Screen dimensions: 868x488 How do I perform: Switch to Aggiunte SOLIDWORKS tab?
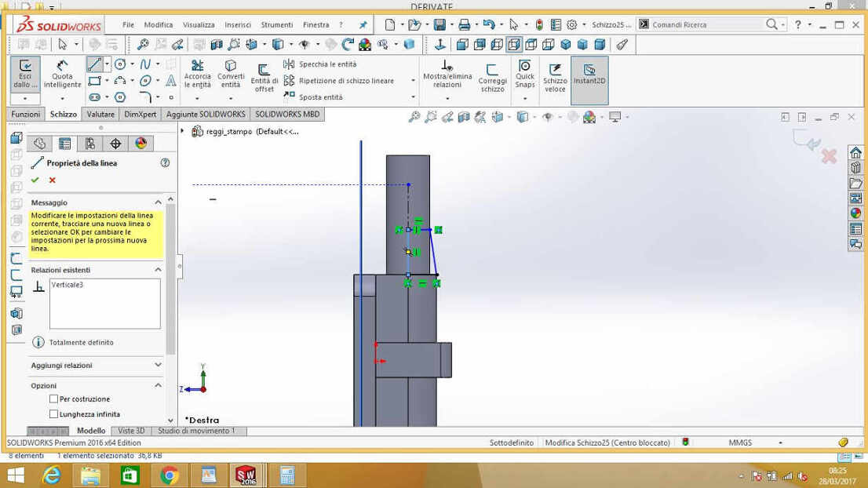click(206, 114)
